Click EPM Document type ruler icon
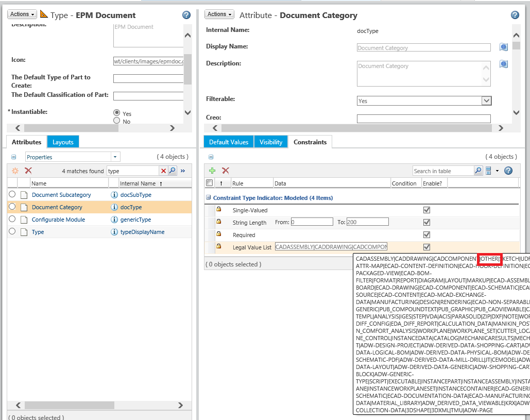The width and height of the screenshot is (530, 420). (x=44, y=14)
